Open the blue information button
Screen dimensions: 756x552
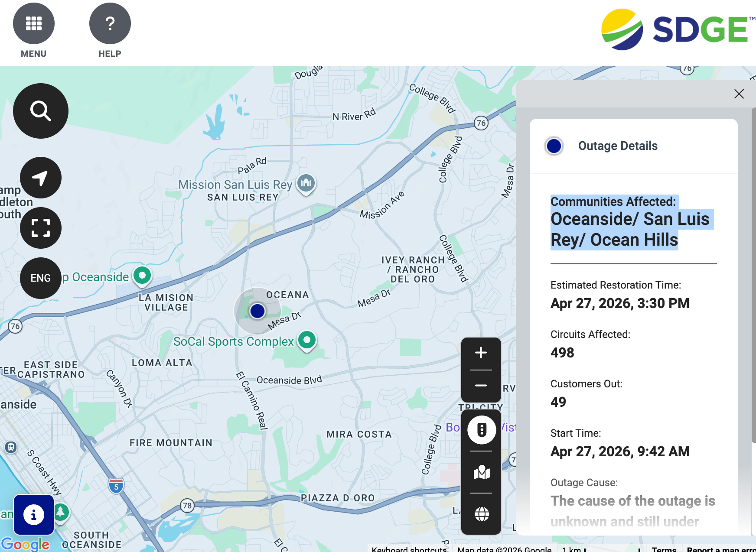pyautogui.click(x=34, y=515)
